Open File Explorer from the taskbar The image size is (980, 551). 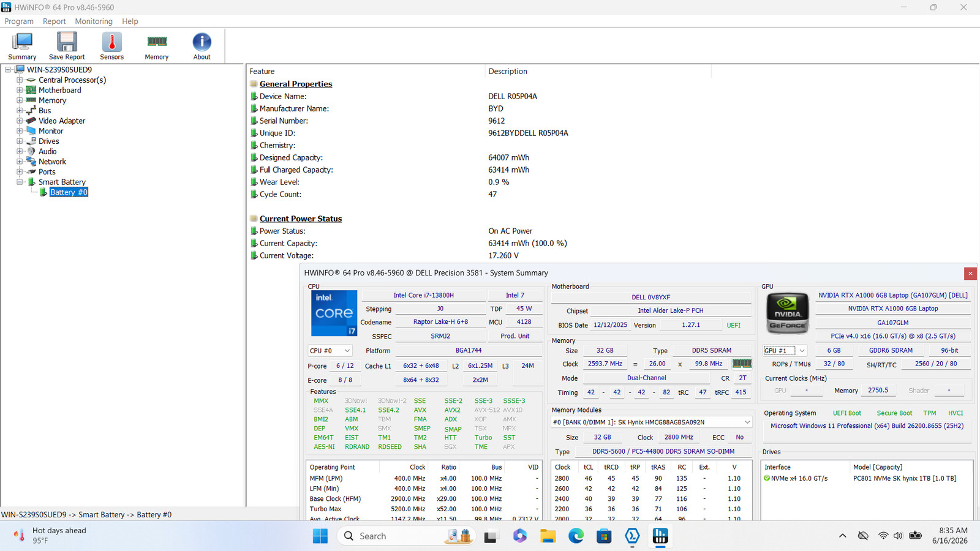pyautogui.click(x=548, y=536)
